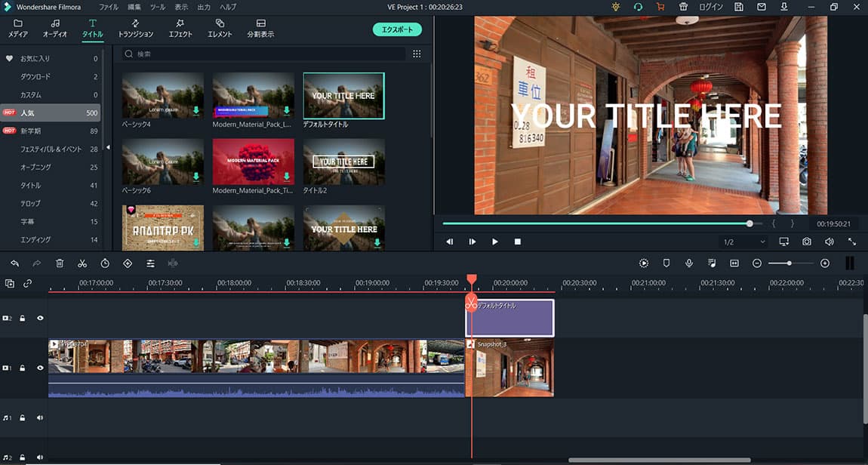Switch to the トランジション tab
The image size is (868, 465).
(x=136, y=29)
